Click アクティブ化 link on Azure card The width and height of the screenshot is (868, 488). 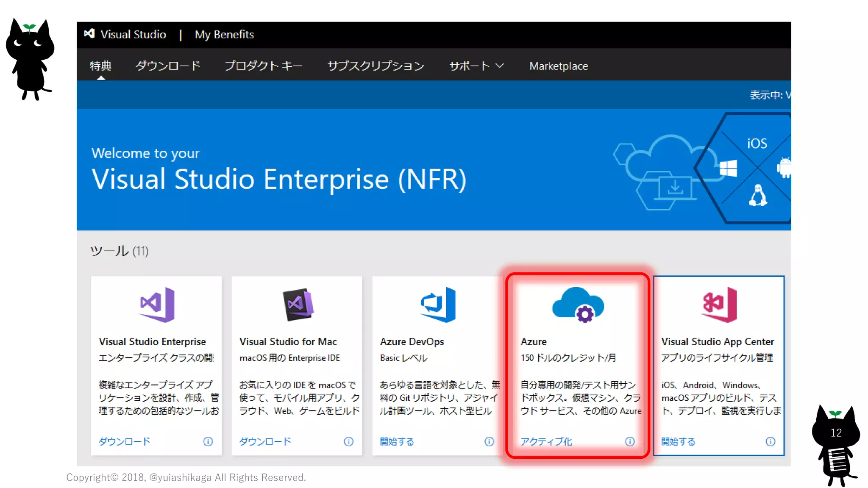click(x=546, y=441)
